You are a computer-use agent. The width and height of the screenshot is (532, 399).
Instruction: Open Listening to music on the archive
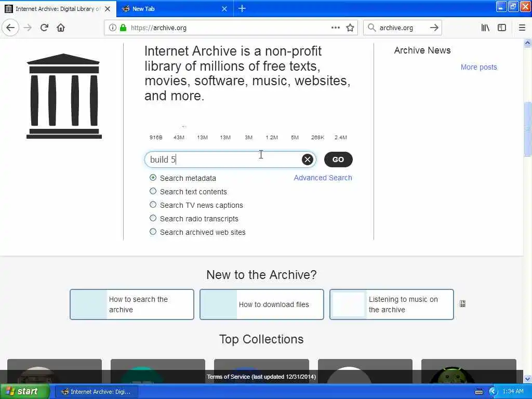pyautogui.click(x=392, y=304)
